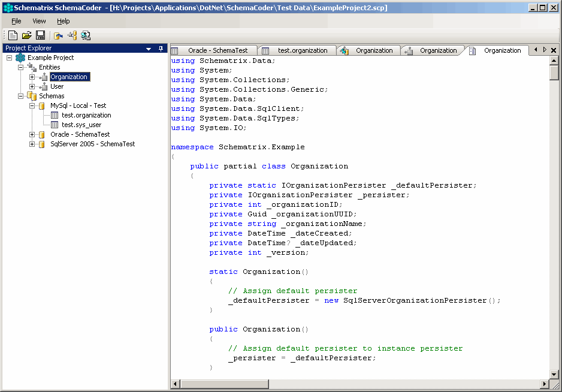Open the File menu
Image resolution: width=562 pixels, height=392 pixels.
17,21
